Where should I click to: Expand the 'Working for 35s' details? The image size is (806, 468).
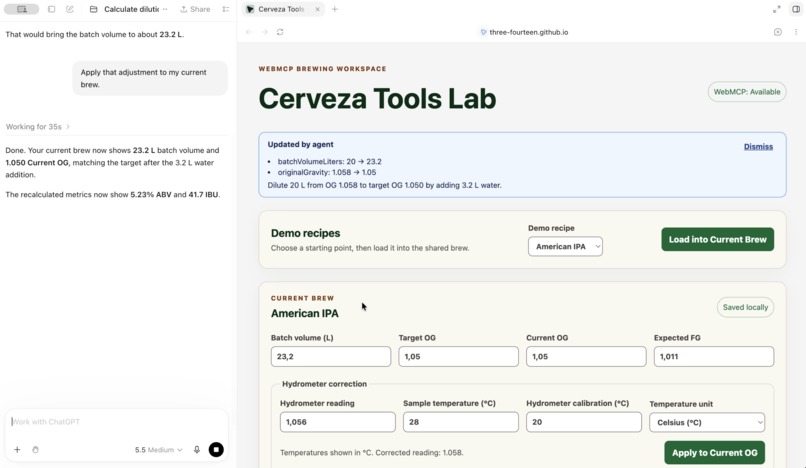[38, 127]
